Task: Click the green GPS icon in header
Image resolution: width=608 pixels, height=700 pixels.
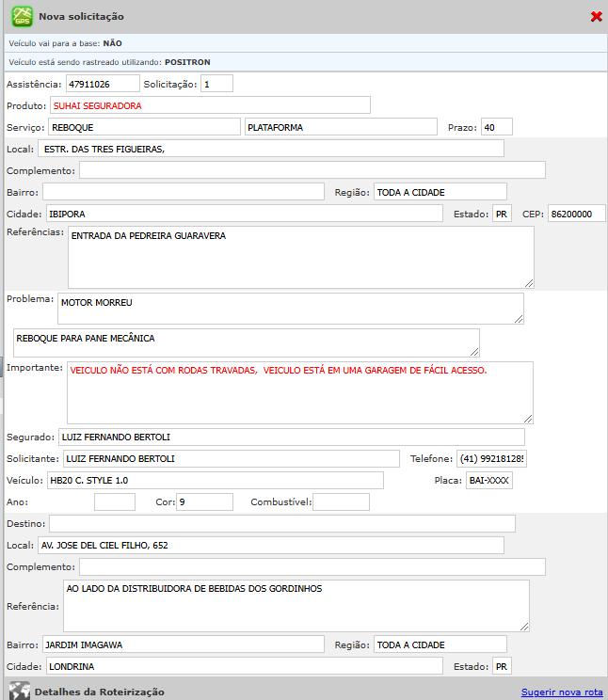Action: (22, 16)
